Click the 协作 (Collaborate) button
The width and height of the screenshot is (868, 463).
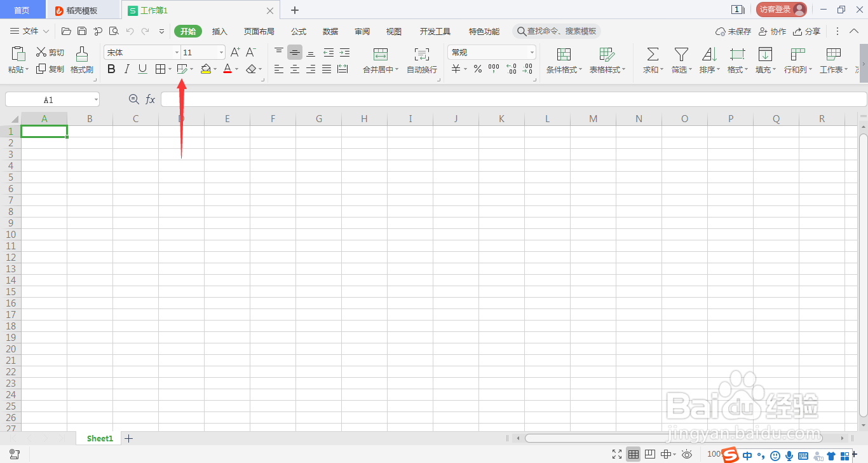[772, 31]
